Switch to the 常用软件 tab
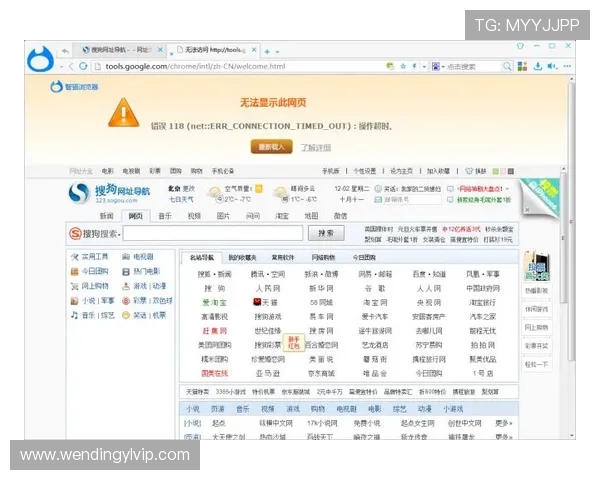 [283, 258]
